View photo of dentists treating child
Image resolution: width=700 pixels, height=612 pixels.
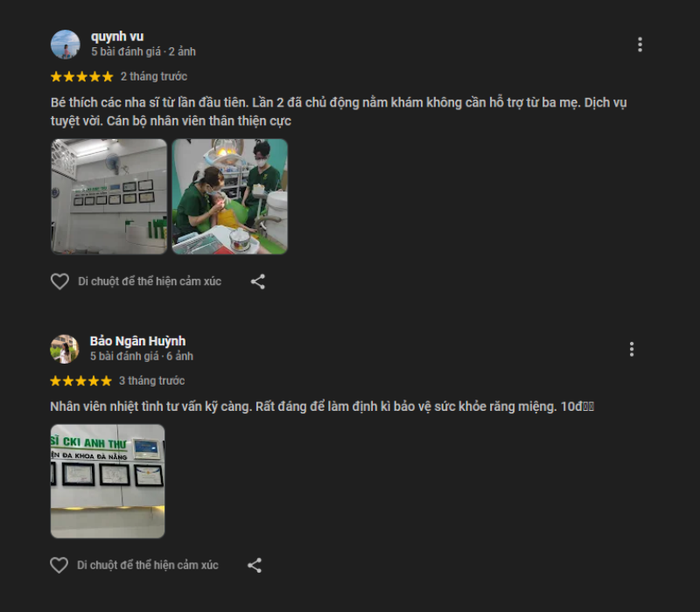(230, 197)
